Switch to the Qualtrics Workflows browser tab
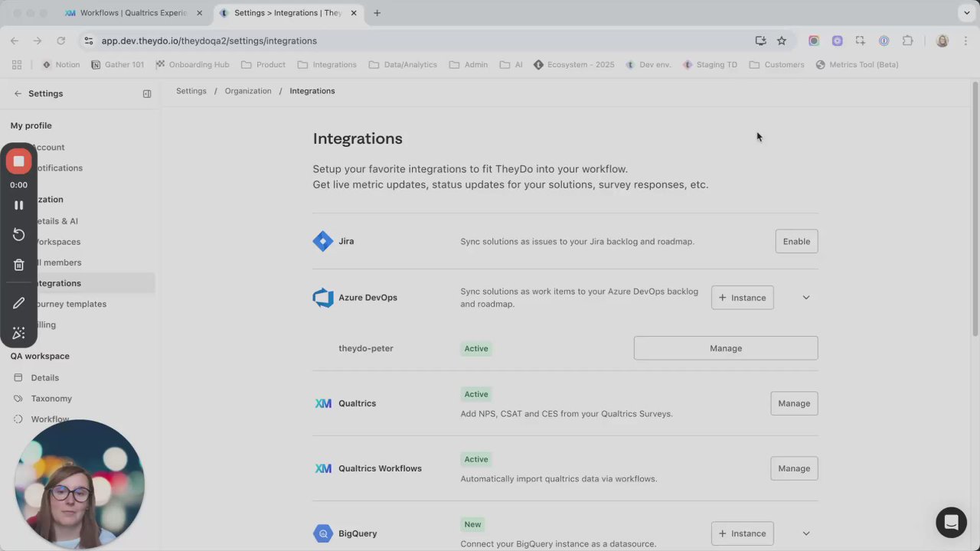This screenshot has width=980, height=551. (x=132, y=13)
